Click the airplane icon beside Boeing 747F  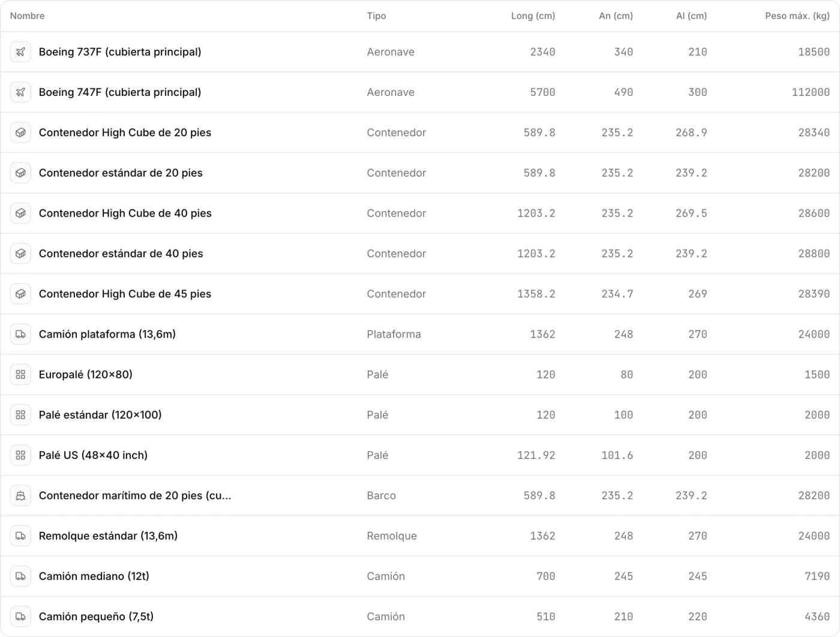click(x=20, y=92)
